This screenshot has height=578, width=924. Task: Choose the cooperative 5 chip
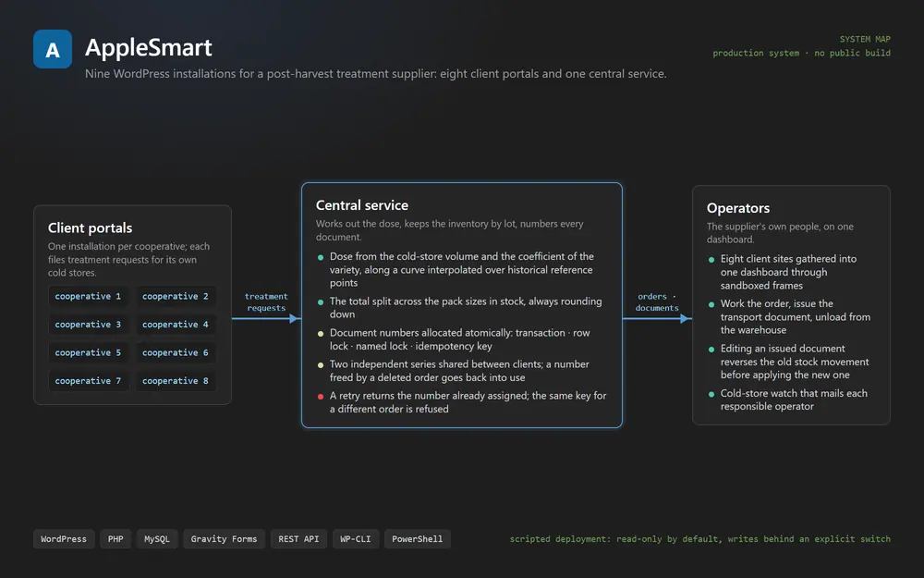coord(88,352)
